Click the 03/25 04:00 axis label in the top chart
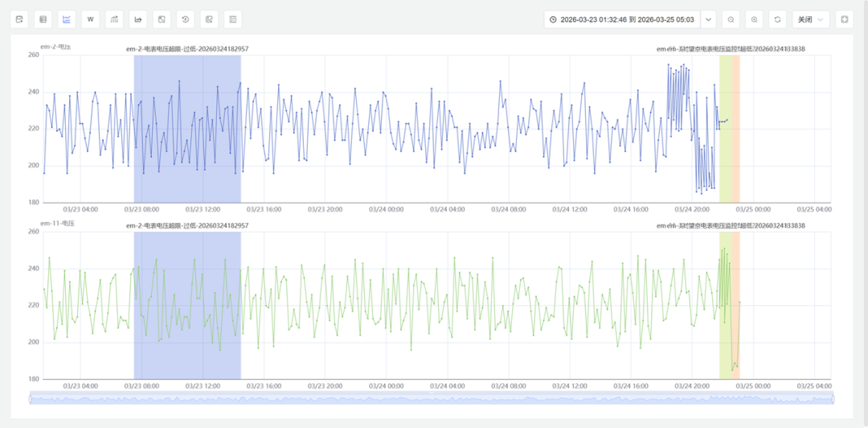This screenshot has width=868, height=428. click(814, 209)
